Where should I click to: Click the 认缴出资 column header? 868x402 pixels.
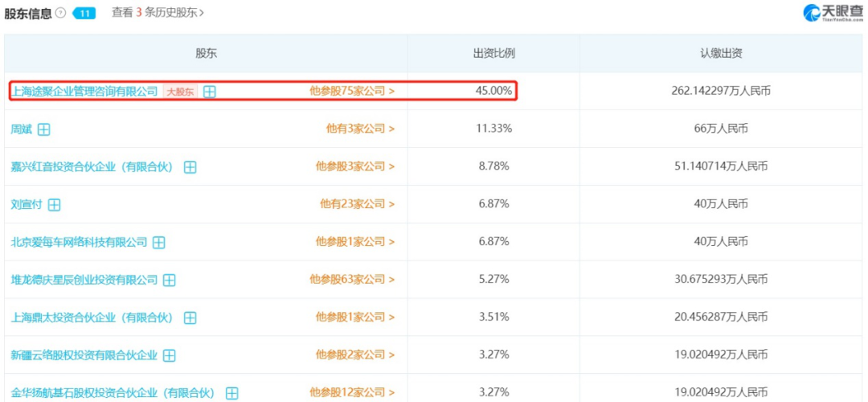click(720, 54)
